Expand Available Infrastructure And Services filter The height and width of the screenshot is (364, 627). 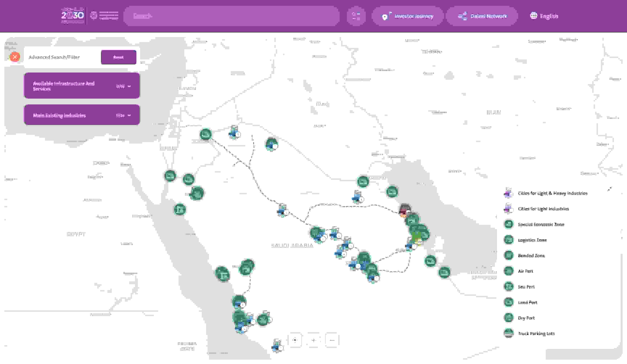tap(82, 86)
